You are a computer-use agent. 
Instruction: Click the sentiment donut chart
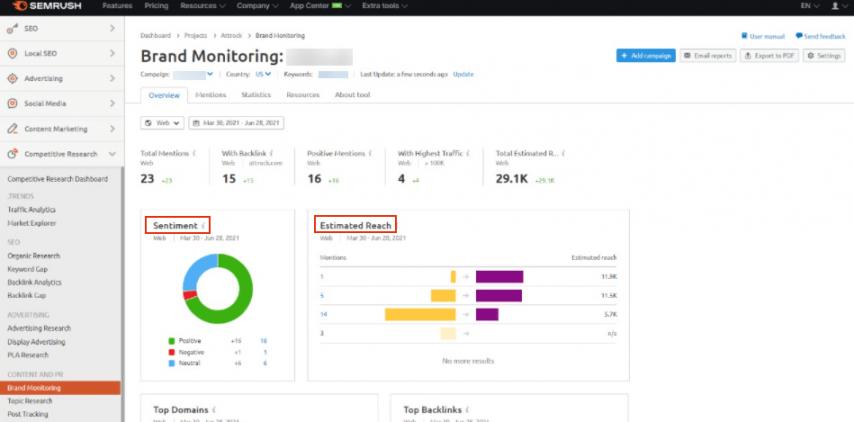tap(218, 289)
